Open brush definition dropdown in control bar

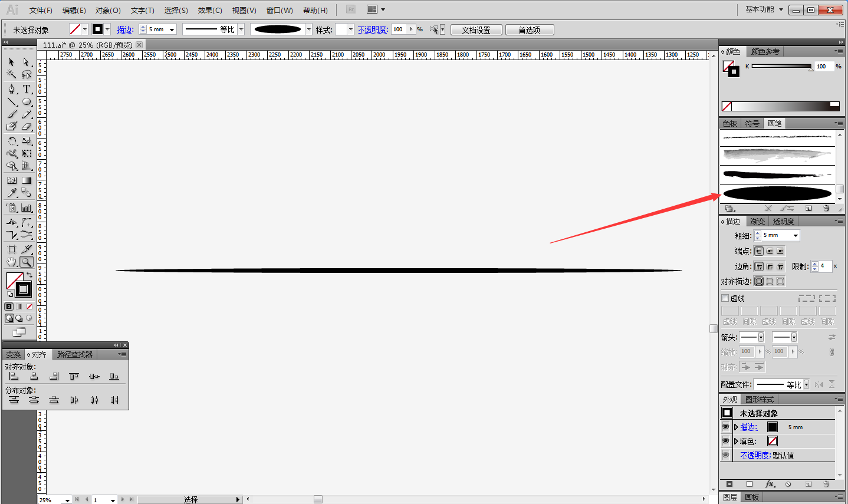pyautogui.click(x=308, y=29)
